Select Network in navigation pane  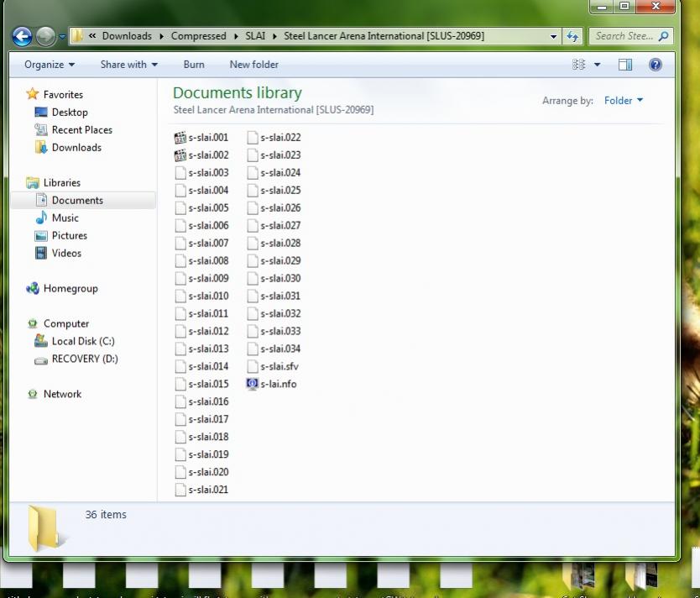pyautogui.click(x=54, y=394)
